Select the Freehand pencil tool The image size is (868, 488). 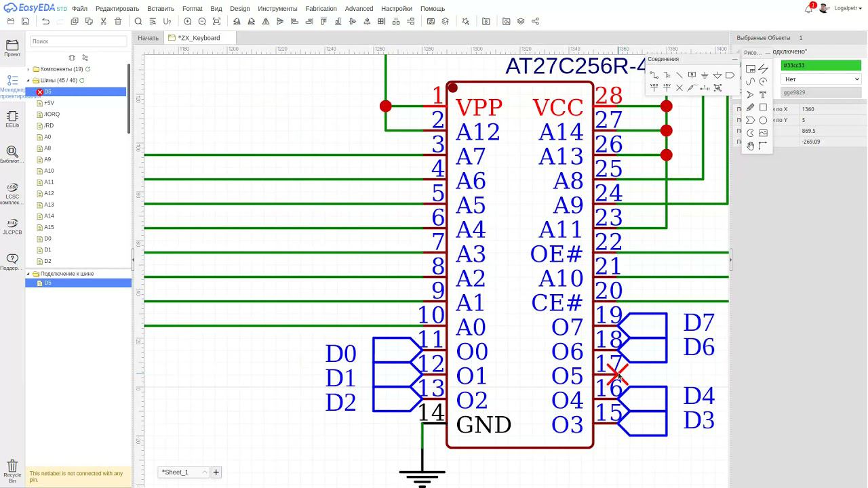click(x=750, y=107)
